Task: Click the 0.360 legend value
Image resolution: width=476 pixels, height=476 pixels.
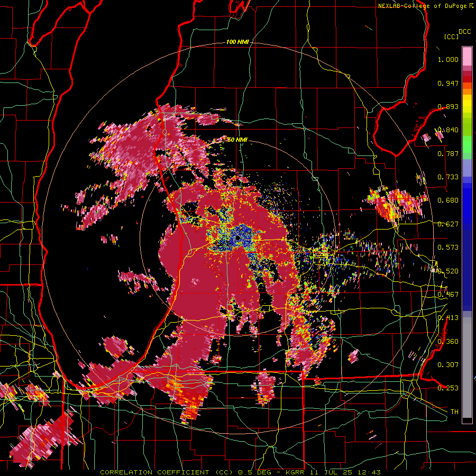Action: [x=448, y=342]
